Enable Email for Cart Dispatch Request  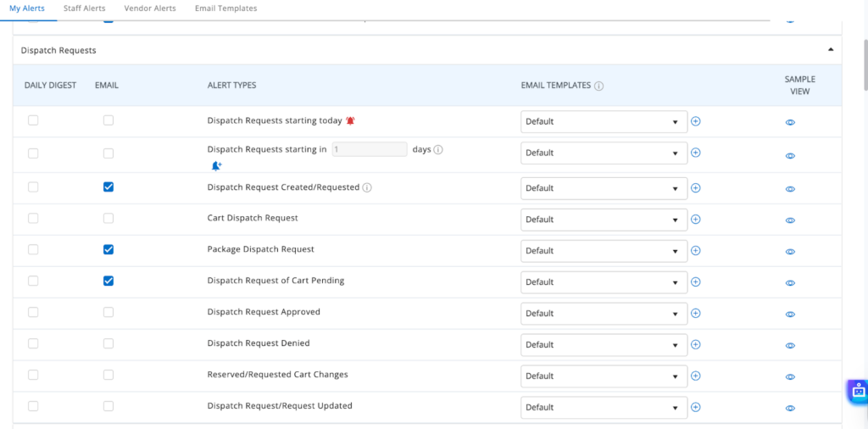click(108, 219)
